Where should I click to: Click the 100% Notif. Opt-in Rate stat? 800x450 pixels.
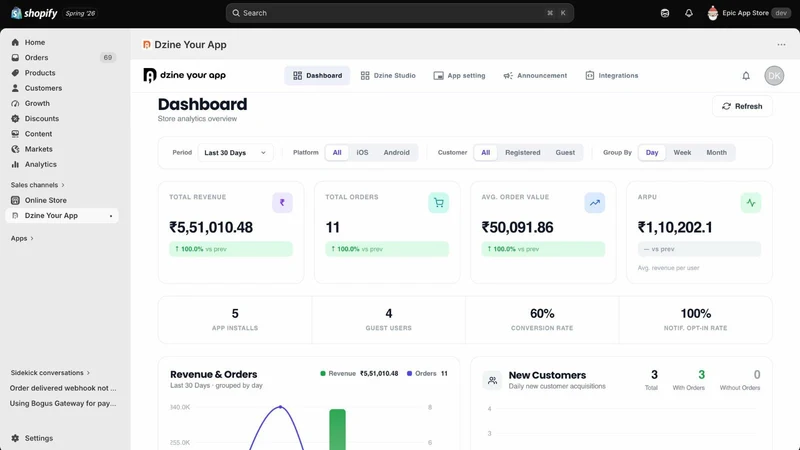[695, 320]
